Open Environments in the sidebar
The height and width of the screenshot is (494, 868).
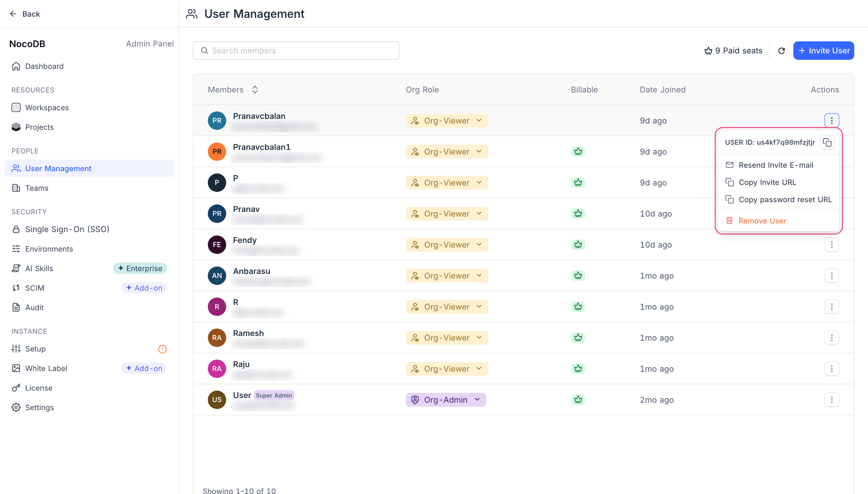pyautogui.click(x=89, y=249)
